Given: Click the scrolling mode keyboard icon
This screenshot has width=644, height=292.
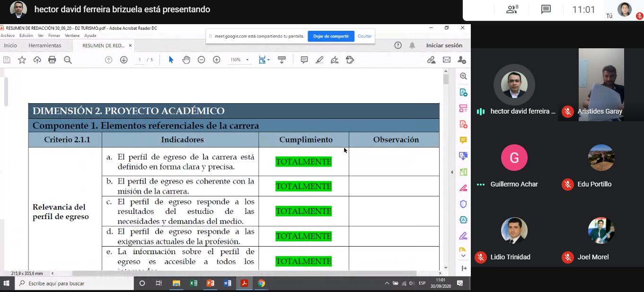Looking at the screenshot, I should tap(282, 60).
